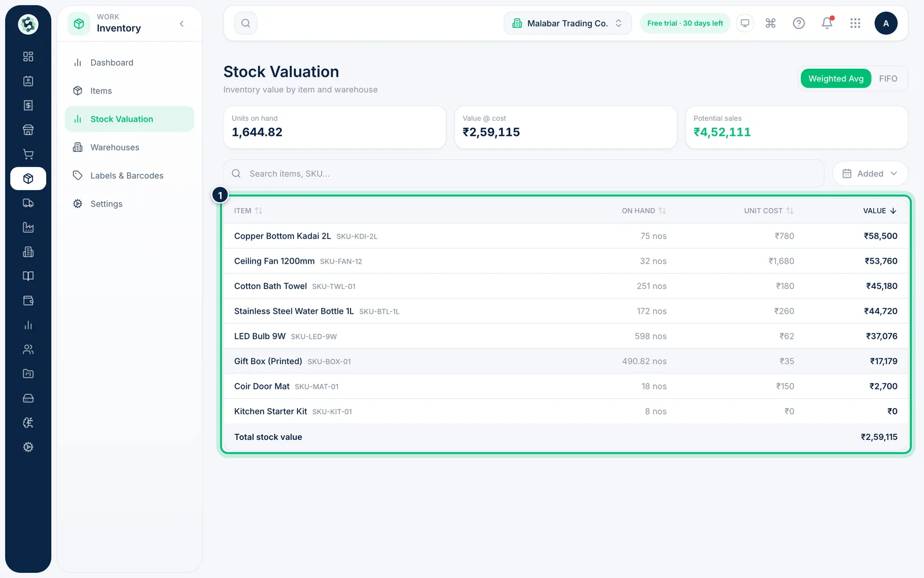The height and width of the screenshot is (578, 924).
Task: Open the Malabar Trading Co. company switcher
Action: coord(568,23)
